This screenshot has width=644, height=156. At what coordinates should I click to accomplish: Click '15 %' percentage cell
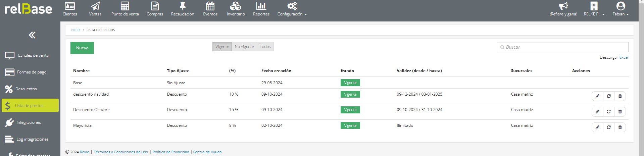(x=234, y=110)
